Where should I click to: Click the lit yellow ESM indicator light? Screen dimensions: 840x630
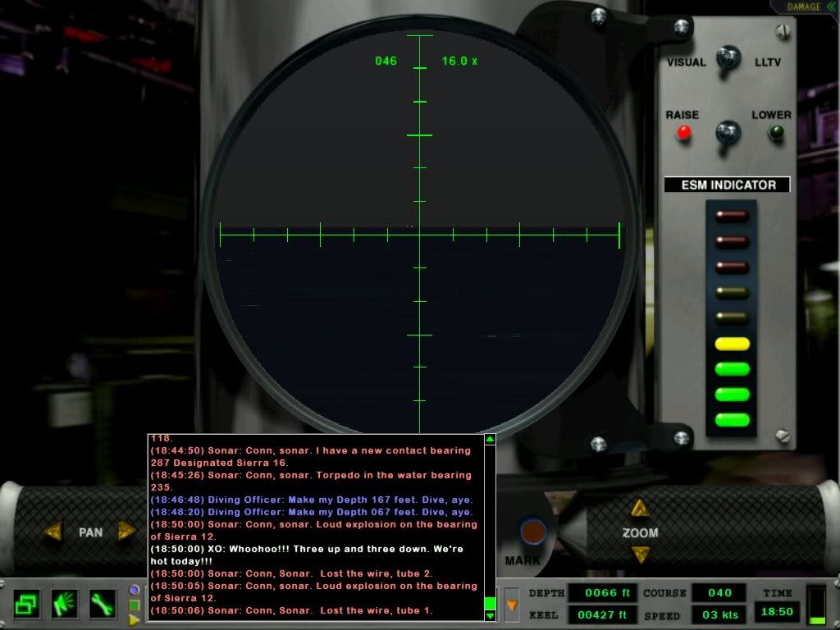tap(732, 344)
